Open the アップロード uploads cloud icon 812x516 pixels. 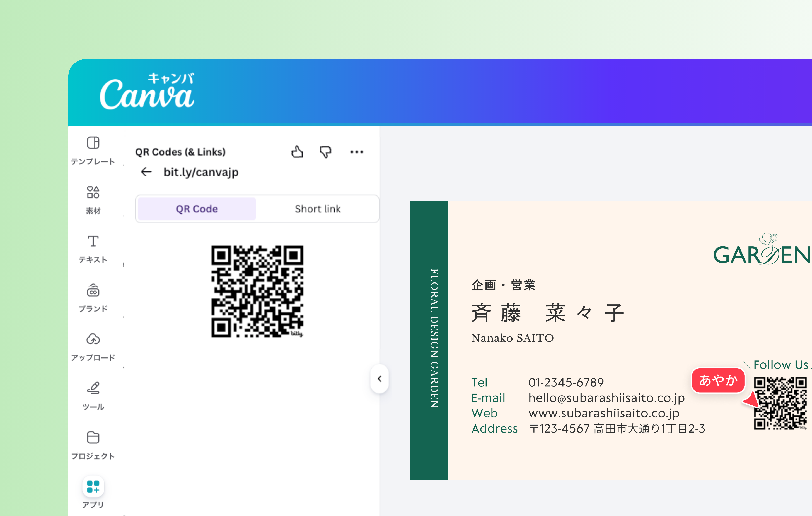coord(93,339)
